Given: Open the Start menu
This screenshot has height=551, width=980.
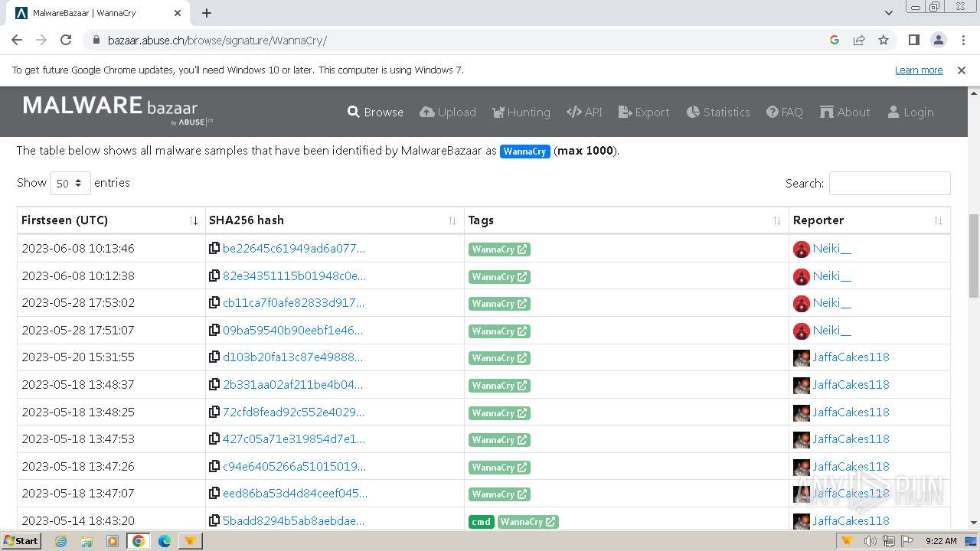Looking at the screenshot, I should click(21, 541).
